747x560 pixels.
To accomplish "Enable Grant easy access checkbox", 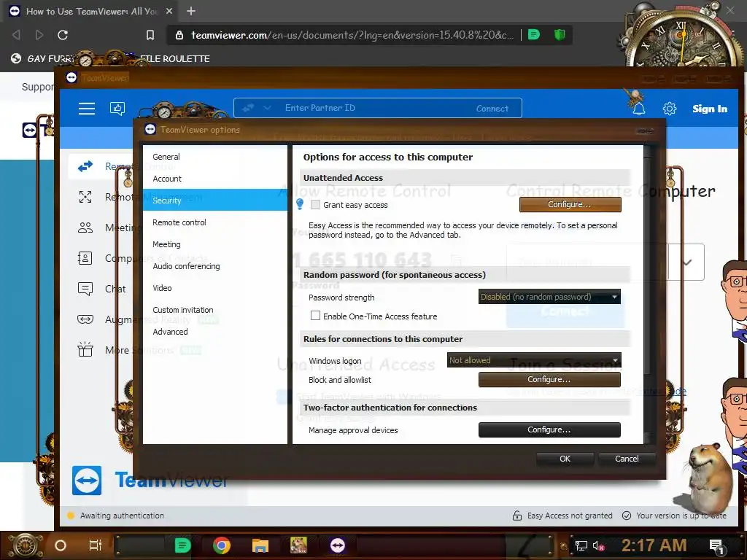I will tap(315, 205).
